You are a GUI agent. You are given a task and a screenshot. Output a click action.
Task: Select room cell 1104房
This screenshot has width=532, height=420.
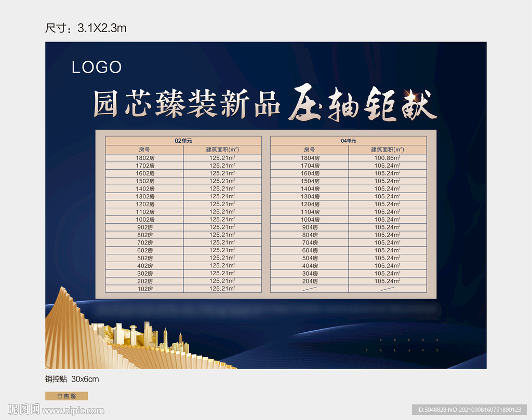(x=310, y=212)
